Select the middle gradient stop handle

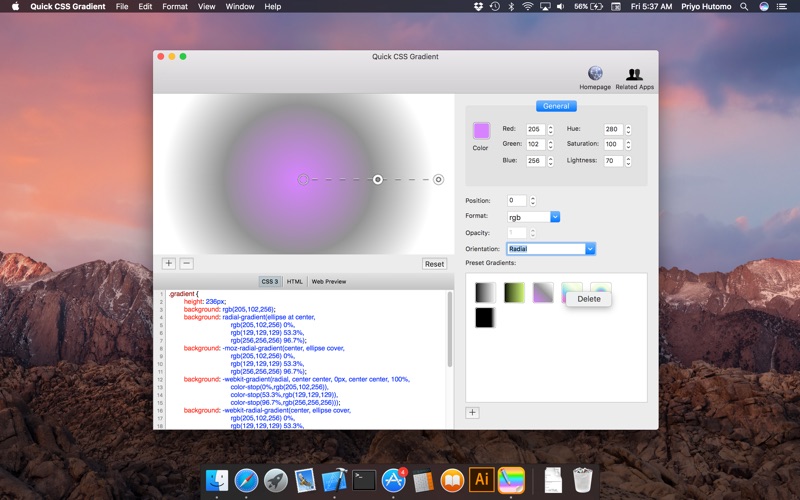pos(378,179)
